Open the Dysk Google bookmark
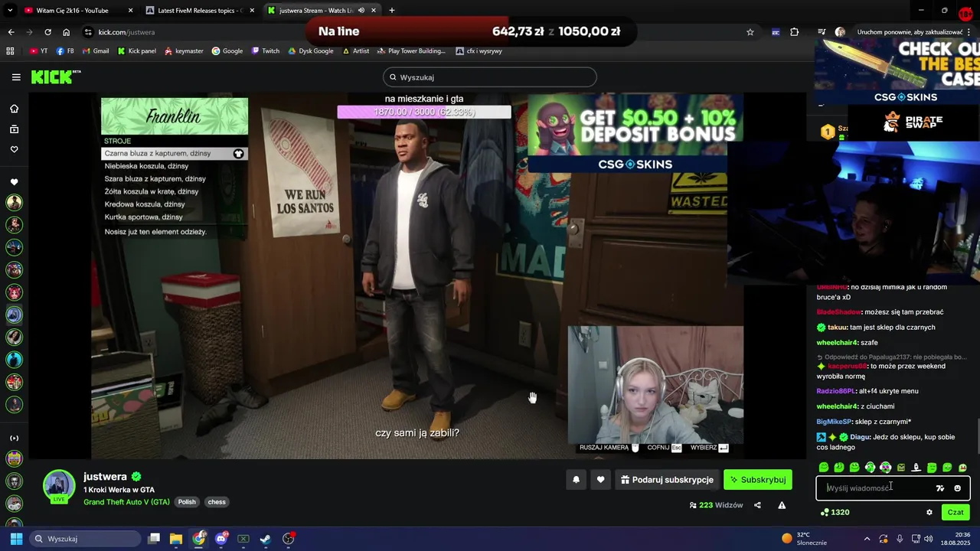The image size is (980, 551). (311, 51)
